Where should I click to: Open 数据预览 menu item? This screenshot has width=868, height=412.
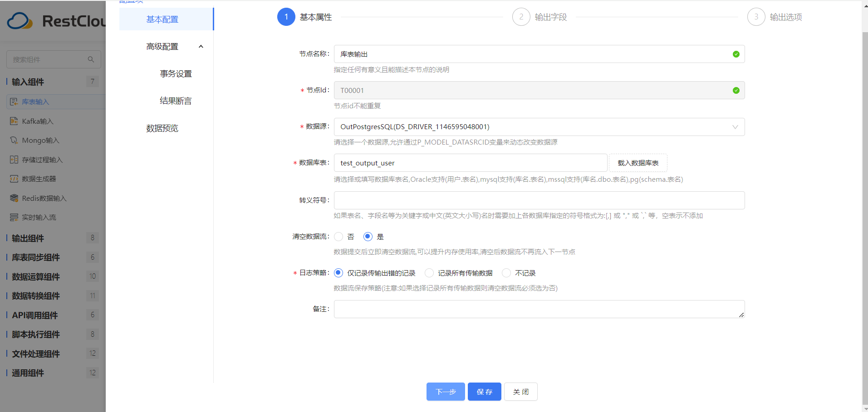[x=162, y=128]
